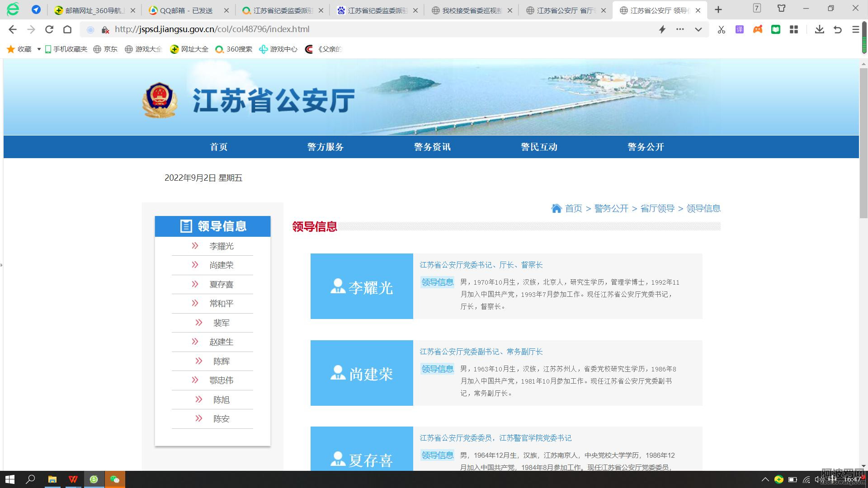Viewport: 868px width, 488px height.
Task: Go back with the browser back arrow
Action: 13,29
